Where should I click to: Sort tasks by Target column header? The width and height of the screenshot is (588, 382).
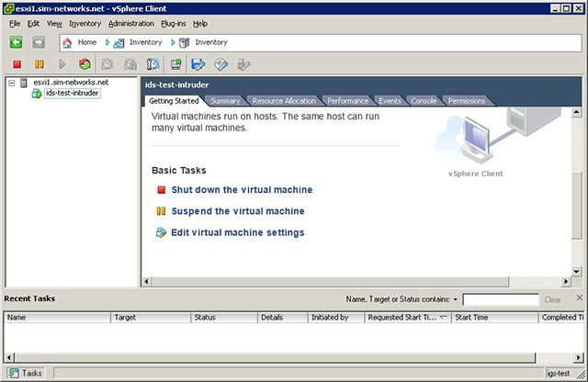point(151,318)
